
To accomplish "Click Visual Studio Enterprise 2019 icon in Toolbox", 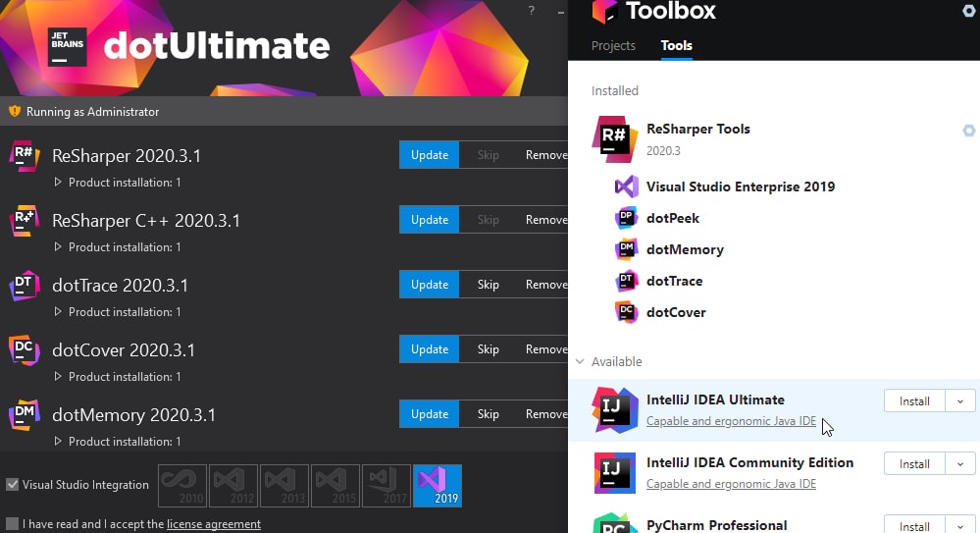I will (626, 187).
